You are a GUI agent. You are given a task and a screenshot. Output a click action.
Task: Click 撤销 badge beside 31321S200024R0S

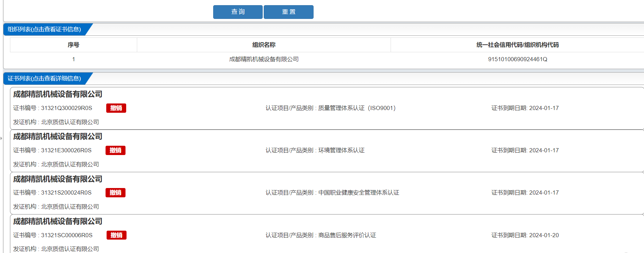(116, 192)
